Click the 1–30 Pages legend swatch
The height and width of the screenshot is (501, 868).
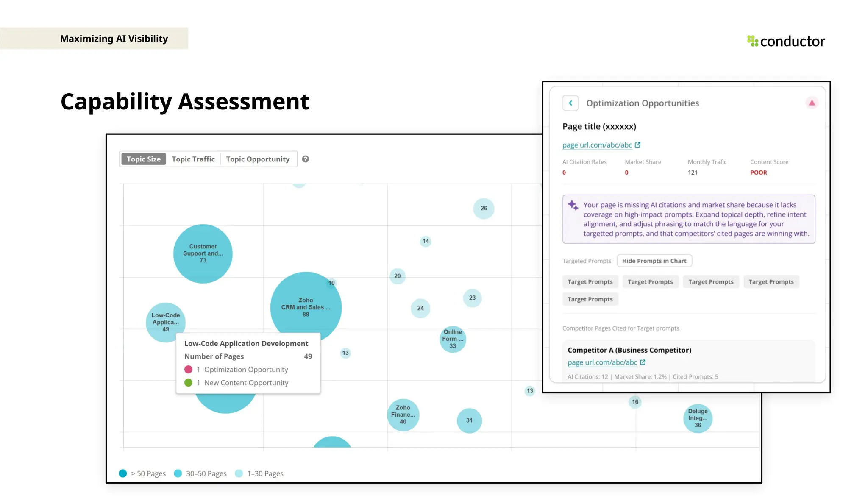click(239, 473)
